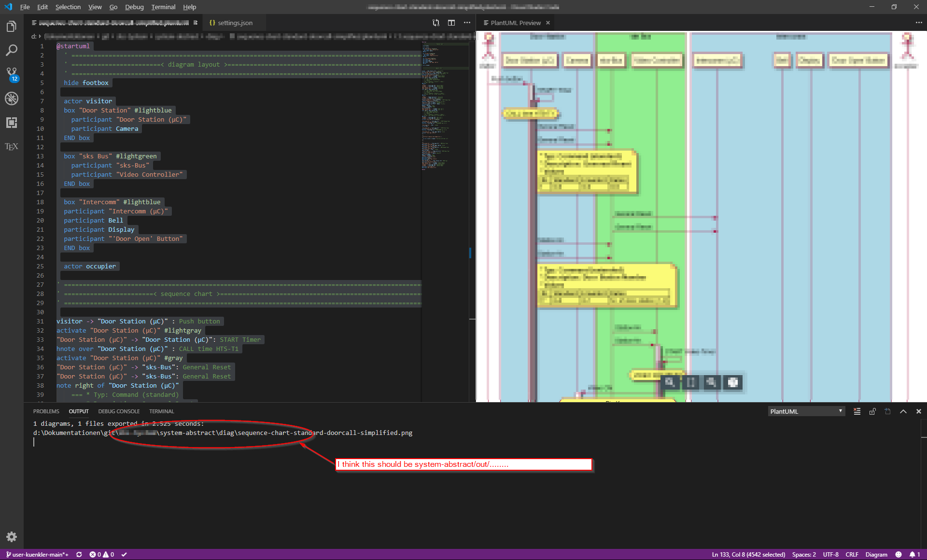927x560 pixels.
Task: Select the Search icon in the Activity Bar
Action: (12, 50)
